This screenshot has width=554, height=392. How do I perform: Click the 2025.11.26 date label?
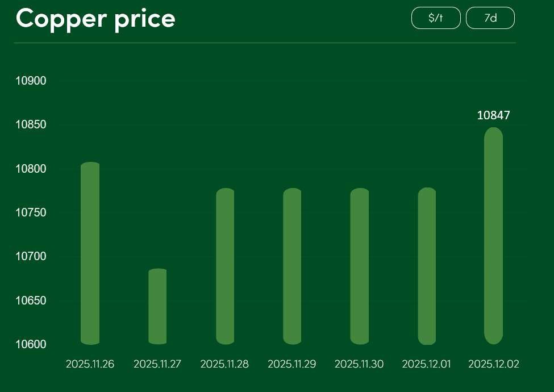[90, 364]
